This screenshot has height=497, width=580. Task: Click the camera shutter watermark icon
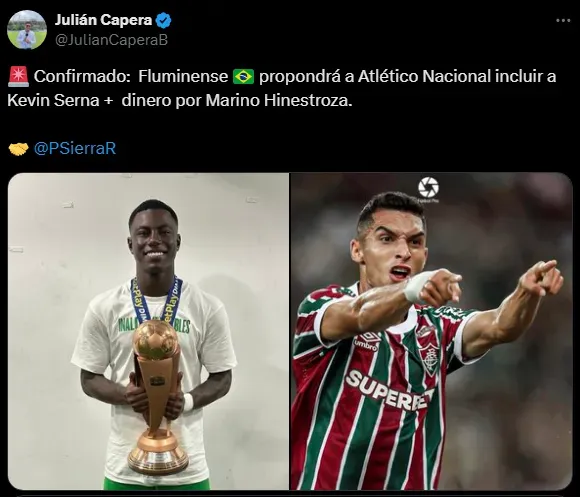(x=428, y=187)
